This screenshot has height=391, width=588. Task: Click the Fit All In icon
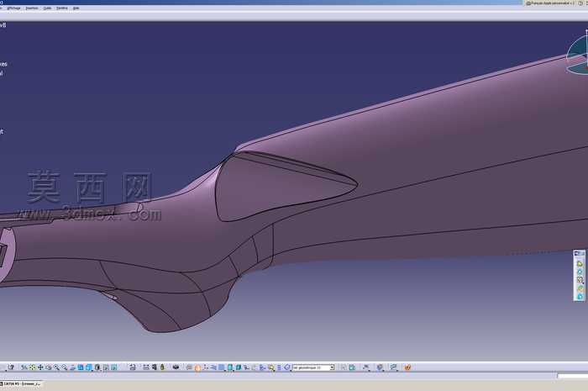33,367
